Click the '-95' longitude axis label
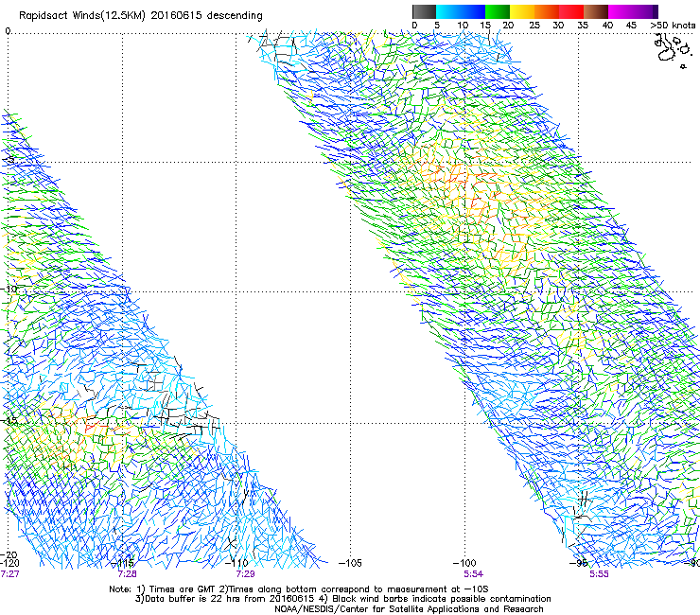700x615 pixels. point(579,563)
